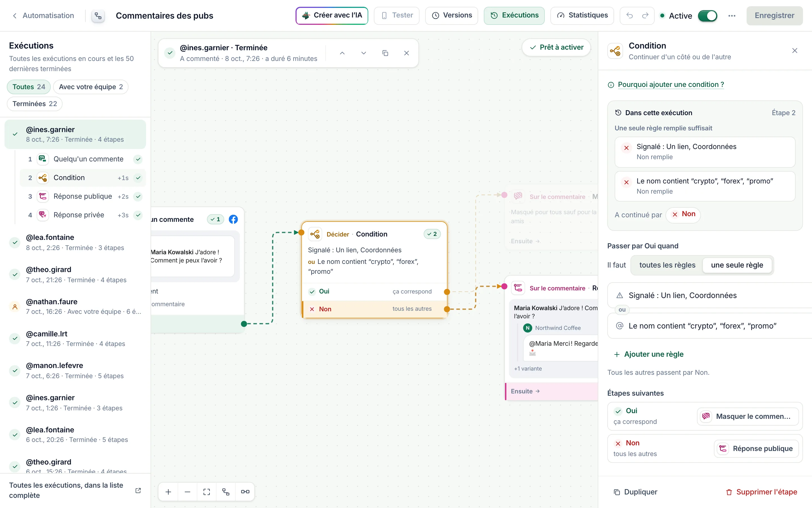Expand the @lea.fontaine 8 oct. 2:26 execution
The image size is (812, 508).
tap(75, 242)
